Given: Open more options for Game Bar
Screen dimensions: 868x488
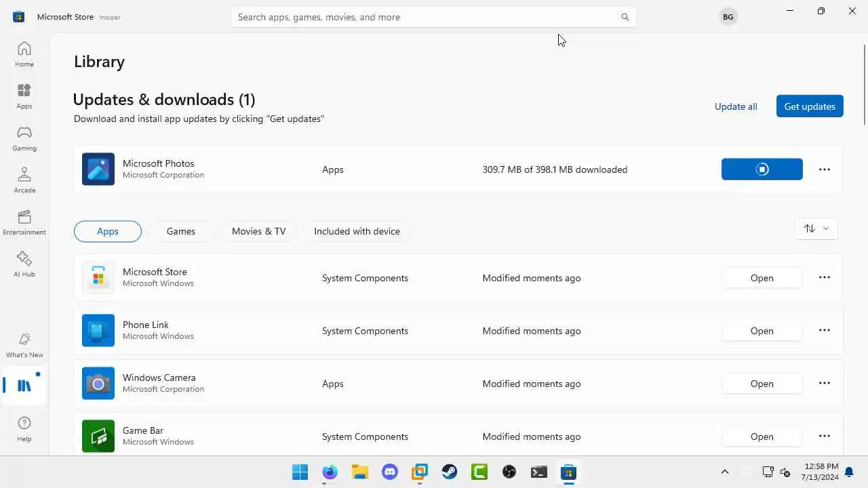Looking at the screenshot, I should pyautogui.click(x=825, y=436).
